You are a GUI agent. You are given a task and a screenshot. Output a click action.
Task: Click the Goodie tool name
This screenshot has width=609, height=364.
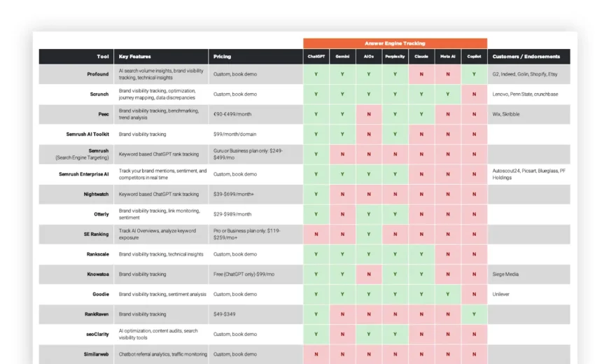coord(101,294)
